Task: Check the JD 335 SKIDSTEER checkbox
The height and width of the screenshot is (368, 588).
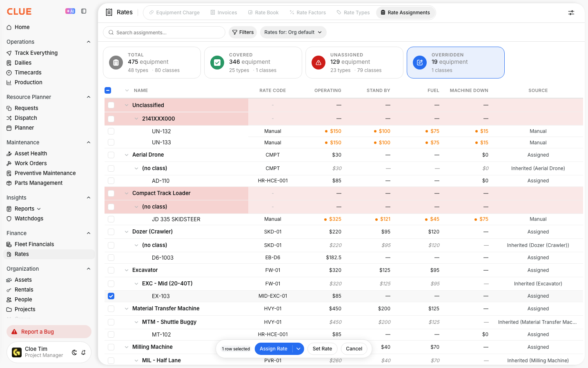Action: click(111, 219)
